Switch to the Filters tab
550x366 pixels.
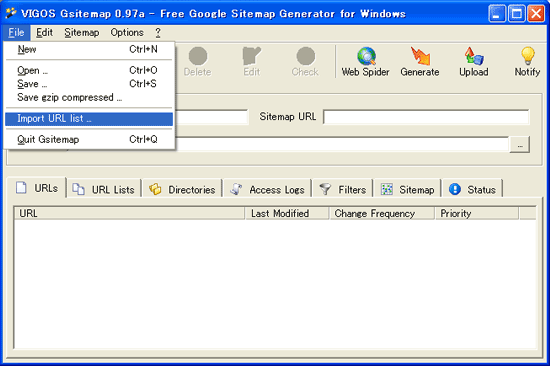coord(343,190)
